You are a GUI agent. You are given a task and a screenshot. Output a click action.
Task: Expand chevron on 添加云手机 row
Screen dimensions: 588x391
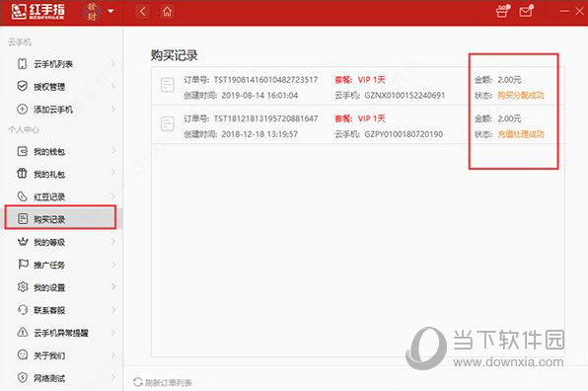[x=113, y=109]
